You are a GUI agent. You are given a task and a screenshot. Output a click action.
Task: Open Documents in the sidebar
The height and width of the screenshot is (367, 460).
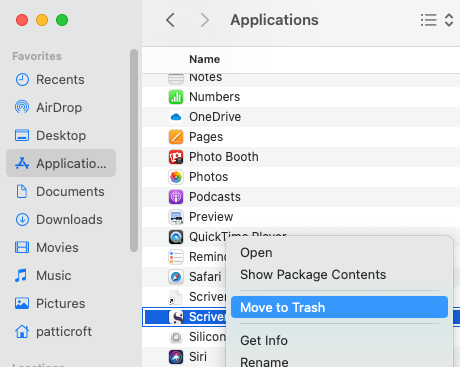[x=60, y=192]
